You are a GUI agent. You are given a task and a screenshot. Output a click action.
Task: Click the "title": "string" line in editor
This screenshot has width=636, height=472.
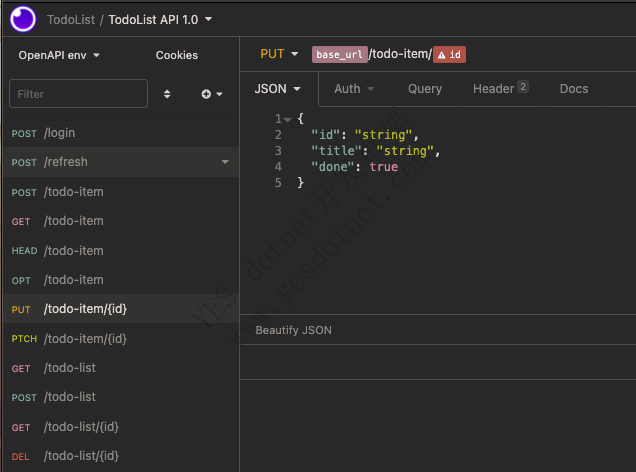point(376,151)
